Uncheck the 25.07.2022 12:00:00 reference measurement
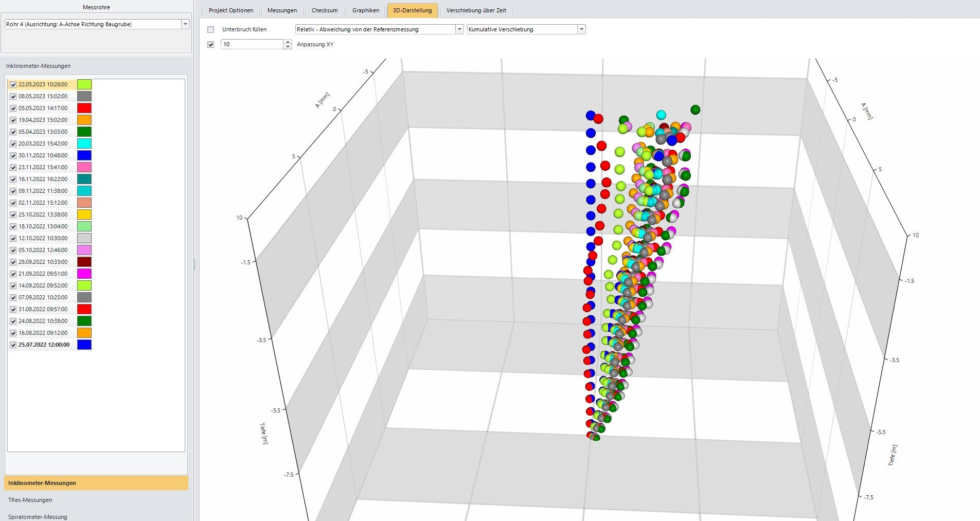The image size is (980, 521). [x=13, y=345]
